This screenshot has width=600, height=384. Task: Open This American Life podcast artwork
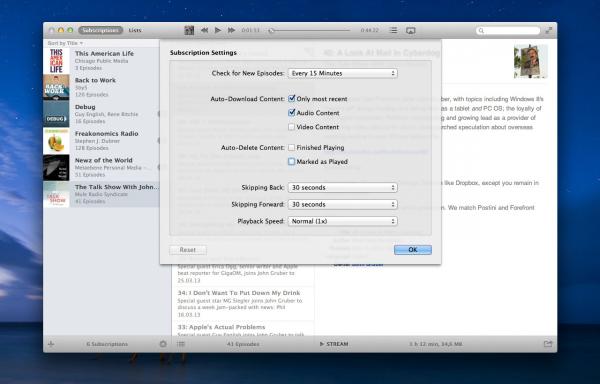tap(56, 61)
